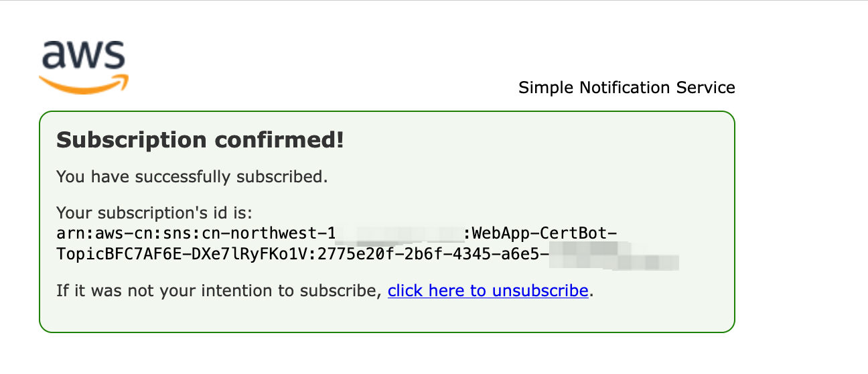Click the WebApp-CertBot- text

[545, 234]
